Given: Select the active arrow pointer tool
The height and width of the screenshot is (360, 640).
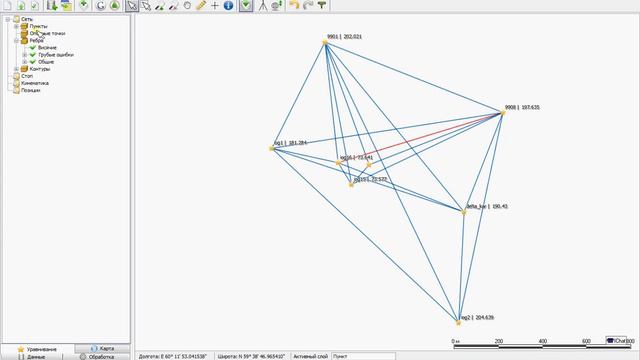Looking at the screenshot, I should click(x=132, y=5).
